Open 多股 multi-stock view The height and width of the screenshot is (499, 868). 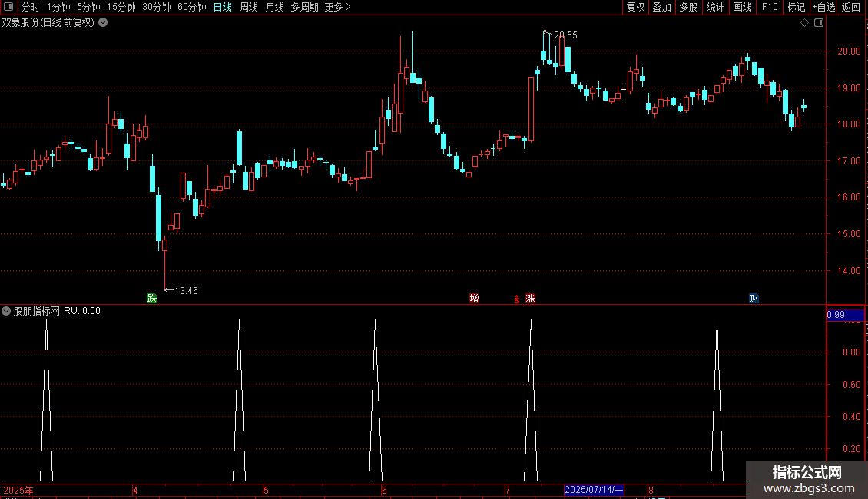tap(688, 7)
